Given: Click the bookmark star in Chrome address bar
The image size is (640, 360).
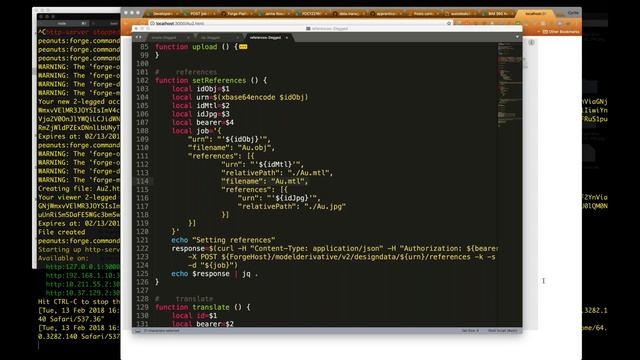Looking at the screenshot, I should pos(449,23).
